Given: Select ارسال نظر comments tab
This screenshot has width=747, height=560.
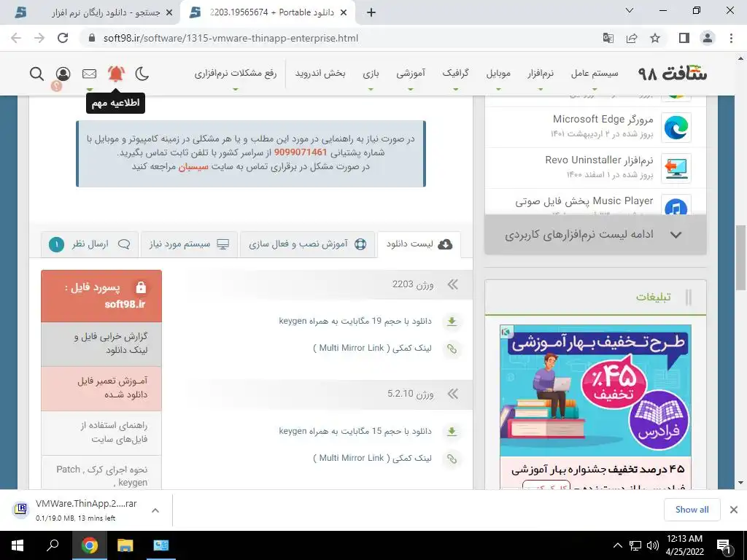Looking at the screenshot, I should [x=90, y=244].
